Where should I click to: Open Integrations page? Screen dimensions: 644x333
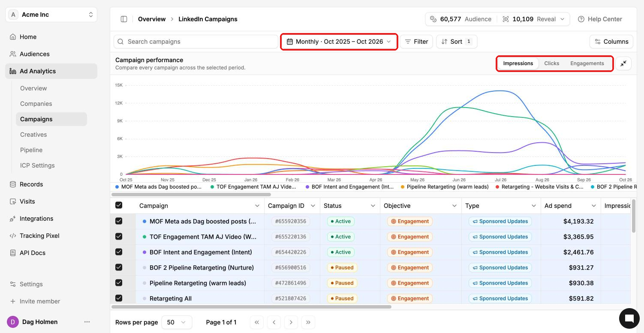click(x=51, y=219)
